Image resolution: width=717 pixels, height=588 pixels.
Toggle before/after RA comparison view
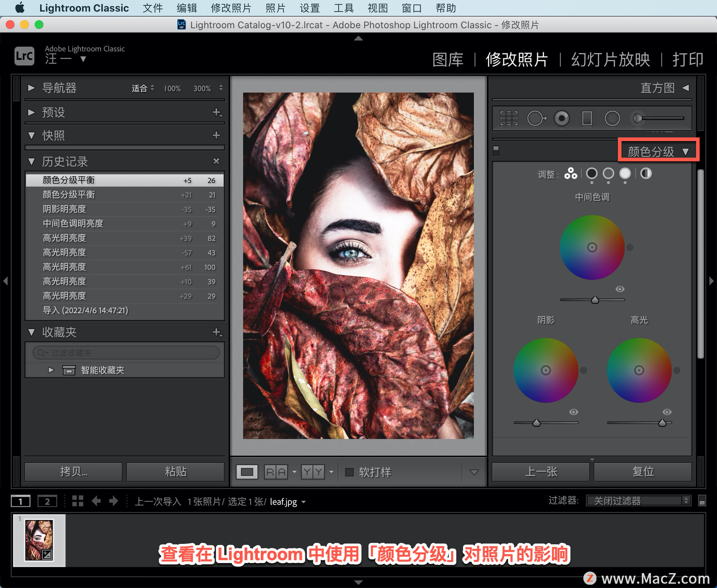pos(276,472)
